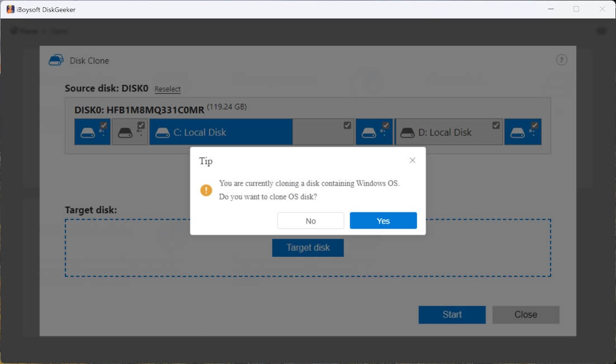Select the C: Local Disk partition
The height and width of the screenshot is (364, 616).
click(252, 132)
